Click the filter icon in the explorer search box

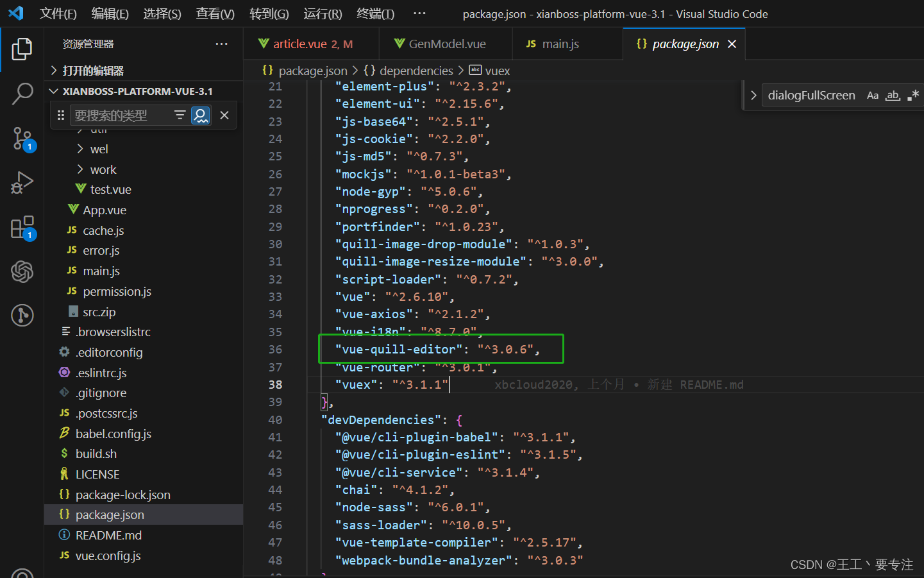(180, 115)
